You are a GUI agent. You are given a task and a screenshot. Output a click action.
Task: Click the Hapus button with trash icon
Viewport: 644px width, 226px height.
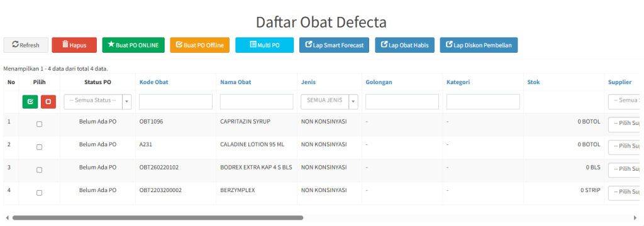click(x=74, y=45)
